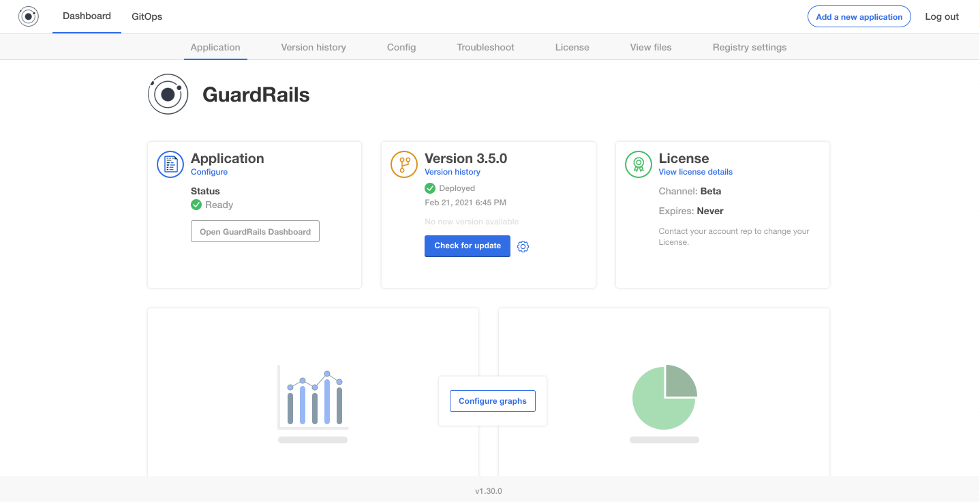980x502 pixels.
Task: Click the green Deployed status checkmark
Action: pyautogui.click(x=430, y=188)
